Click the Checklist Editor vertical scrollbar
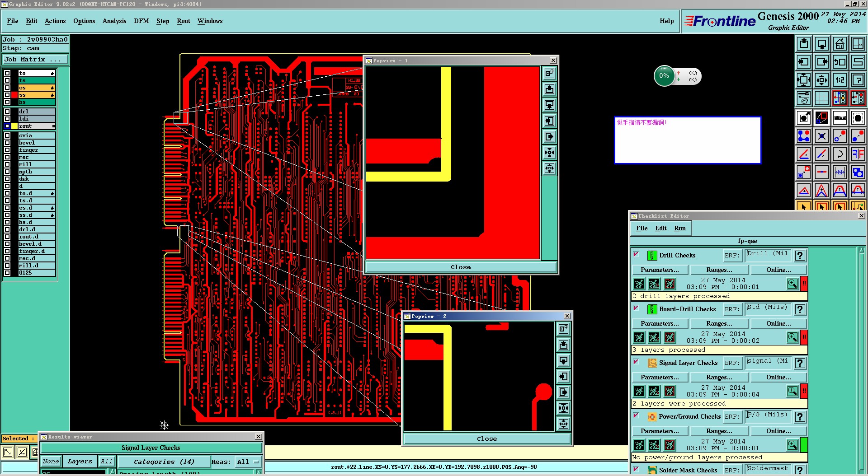 (862, 360)
